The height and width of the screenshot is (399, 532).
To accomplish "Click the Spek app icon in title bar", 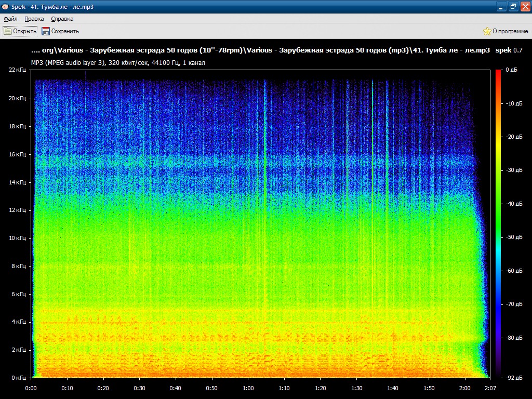I will click(x=5, y=6).
